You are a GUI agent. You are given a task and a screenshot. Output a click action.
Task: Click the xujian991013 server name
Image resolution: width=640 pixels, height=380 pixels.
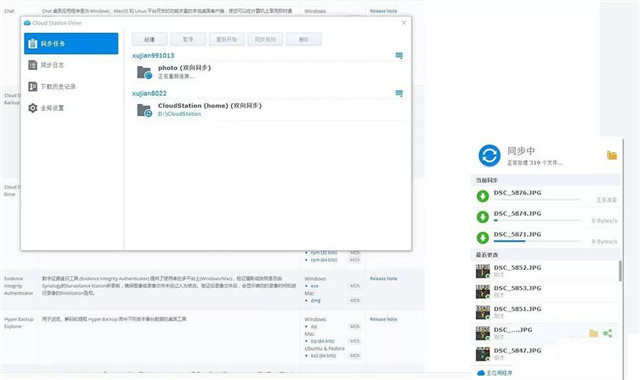point(153,56)
